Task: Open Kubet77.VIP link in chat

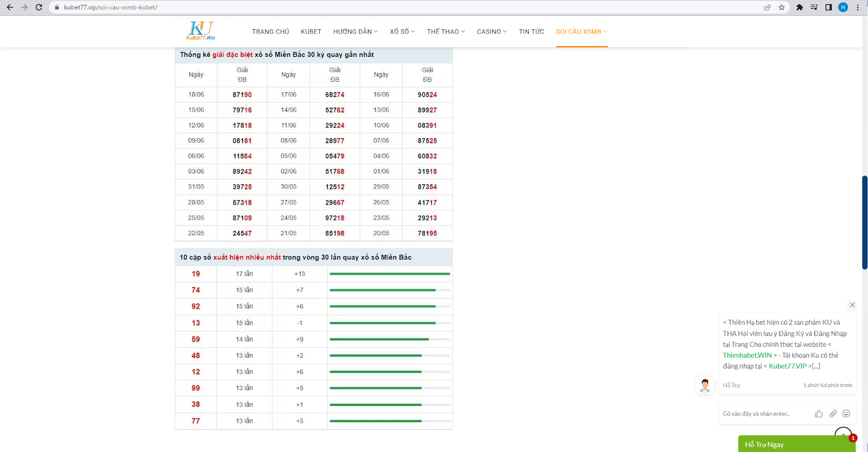Action: pyautogui.click(x=788, y=366)
